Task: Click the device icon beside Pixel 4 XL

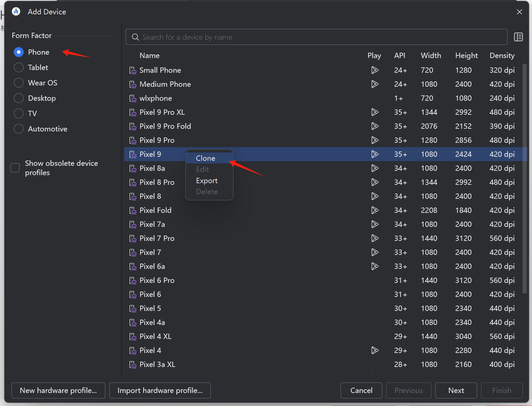Action: (x=133, y=337)
